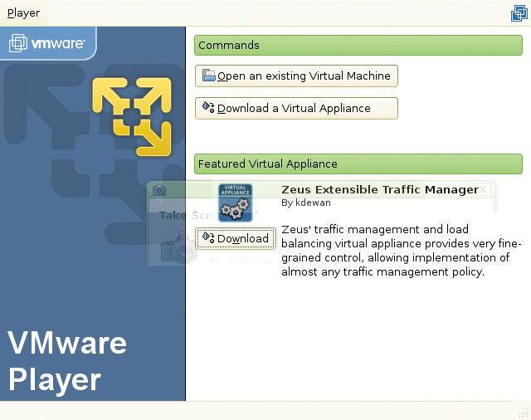531x420 pixels.
Task: Click the resize grip in bottom-right corner
Action: click(525, 414)
